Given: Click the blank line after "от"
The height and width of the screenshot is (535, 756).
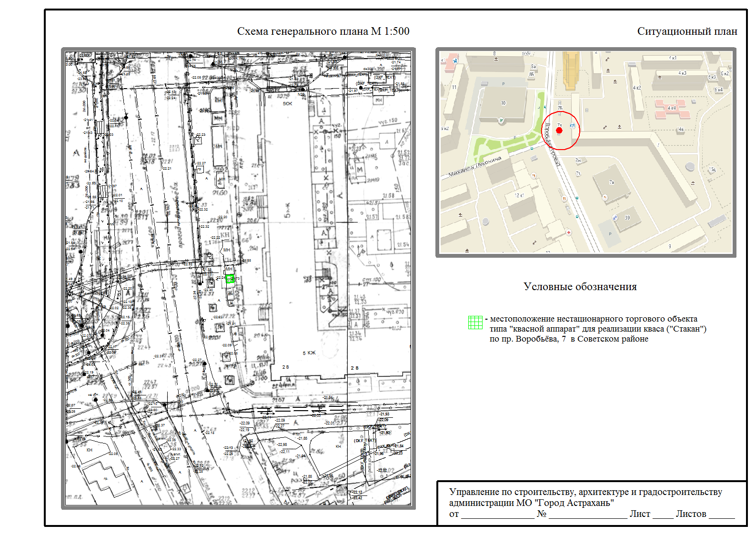Looking at the screenshot, I should coord(497,514).
